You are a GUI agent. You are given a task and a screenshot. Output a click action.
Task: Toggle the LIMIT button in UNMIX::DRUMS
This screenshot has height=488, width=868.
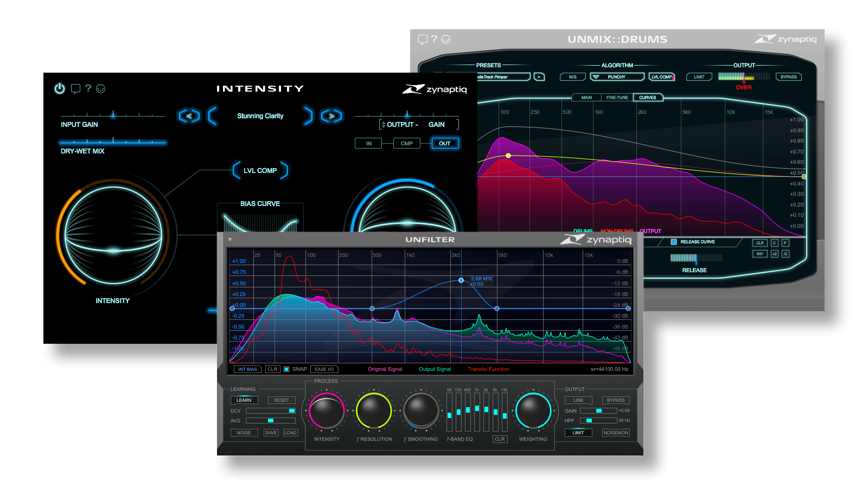(x=699, y=77)
